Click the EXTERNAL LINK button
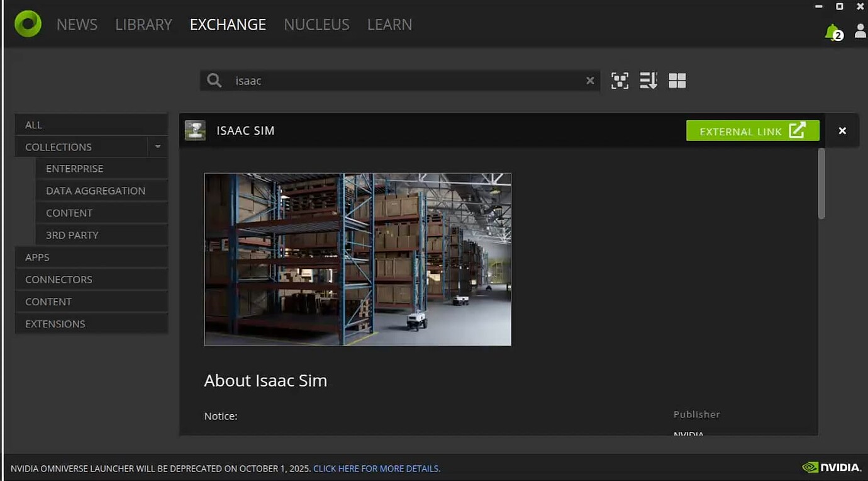Screen dimensions: 868x481 click(x=752, y=131)
